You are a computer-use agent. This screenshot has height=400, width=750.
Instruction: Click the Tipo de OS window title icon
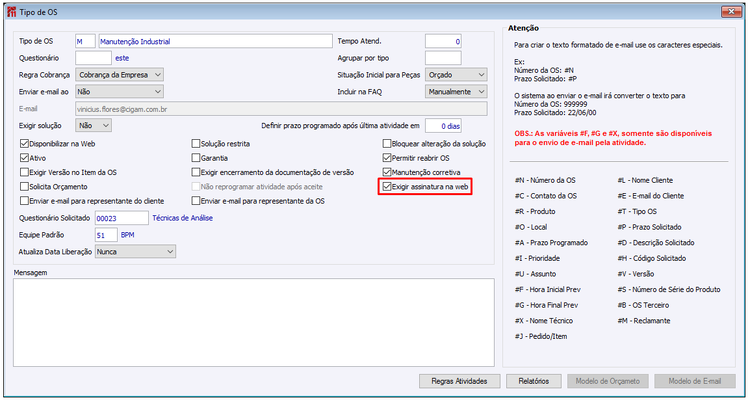click(11, 12)
